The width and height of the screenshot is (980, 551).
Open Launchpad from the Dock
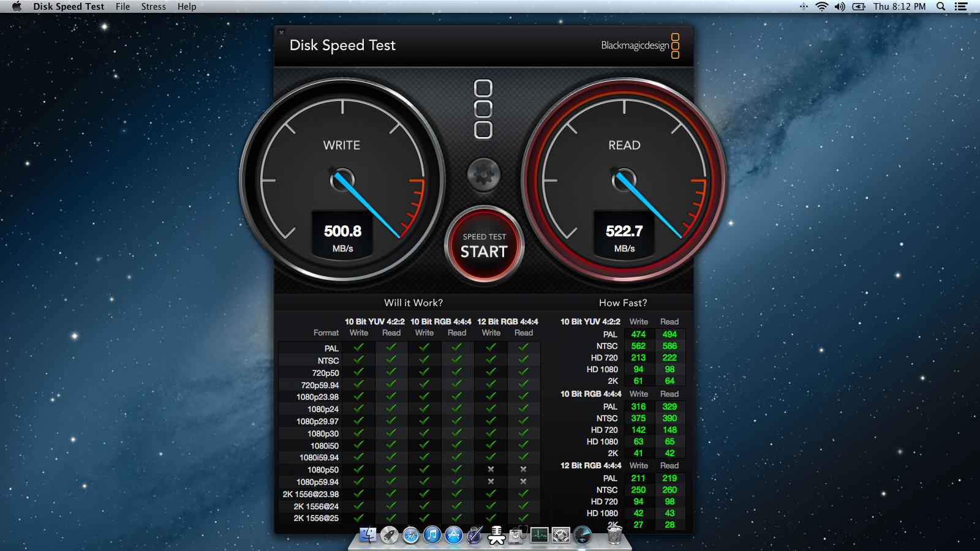[x=390, y=535]
